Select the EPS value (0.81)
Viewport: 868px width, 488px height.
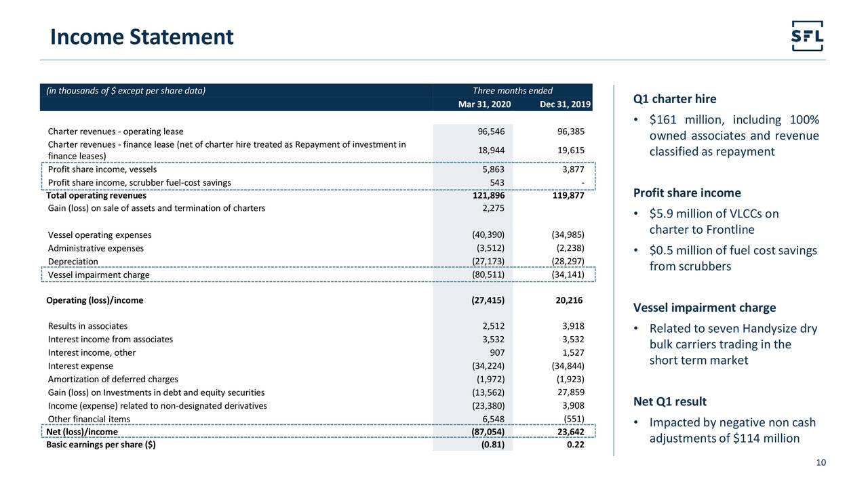[493, 445]
